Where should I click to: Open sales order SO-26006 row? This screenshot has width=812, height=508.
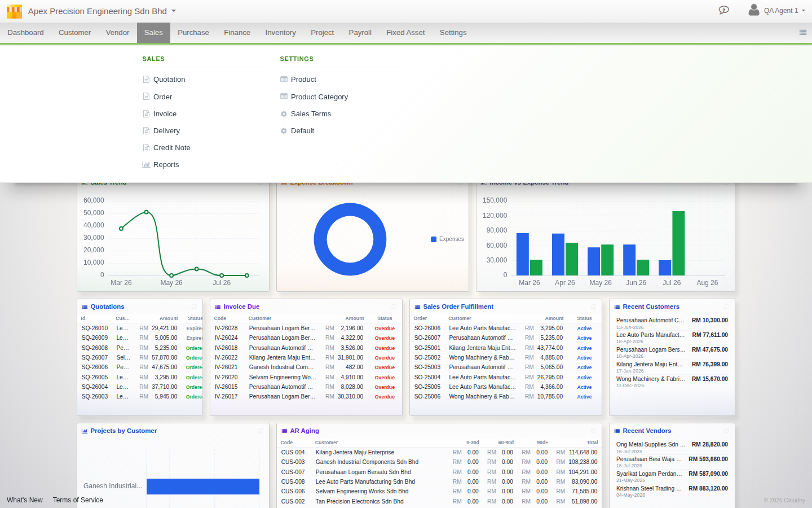pyautogui.click(x=505, y=328)
